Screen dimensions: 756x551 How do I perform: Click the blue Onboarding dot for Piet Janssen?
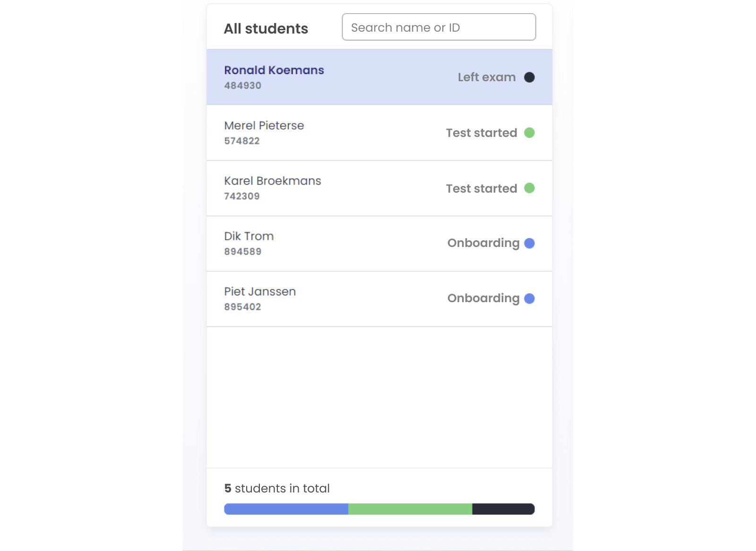coord(530,298)
